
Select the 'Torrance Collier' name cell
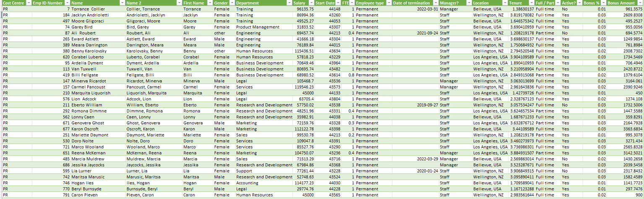[98, 9]
